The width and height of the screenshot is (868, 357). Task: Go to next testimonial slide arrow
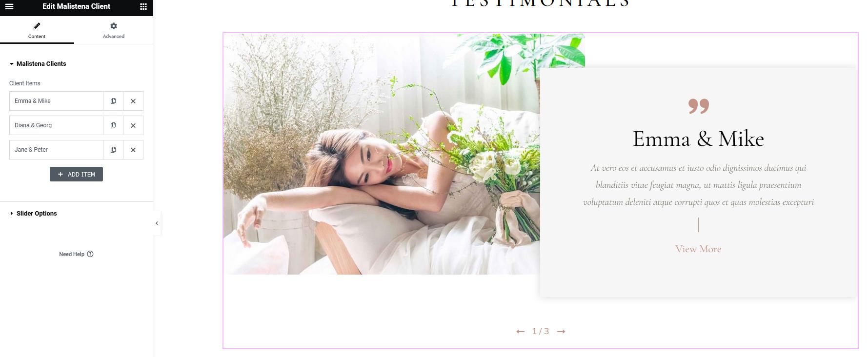tap(561, 332)
